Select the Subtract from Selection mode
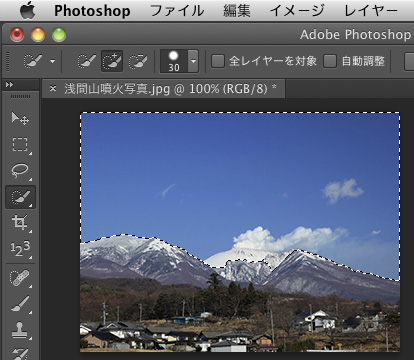Image resolution: width=414 pixels, height=360 pixels. pyautogui.click(x=138, y=61)
